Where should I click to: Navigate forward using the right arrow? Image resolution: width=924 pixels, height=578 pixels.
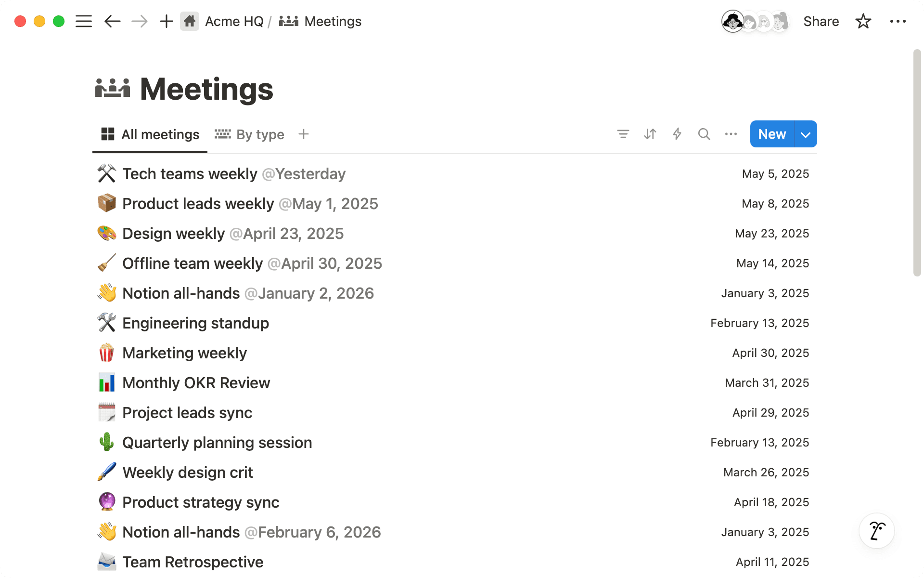pos(139,21)
